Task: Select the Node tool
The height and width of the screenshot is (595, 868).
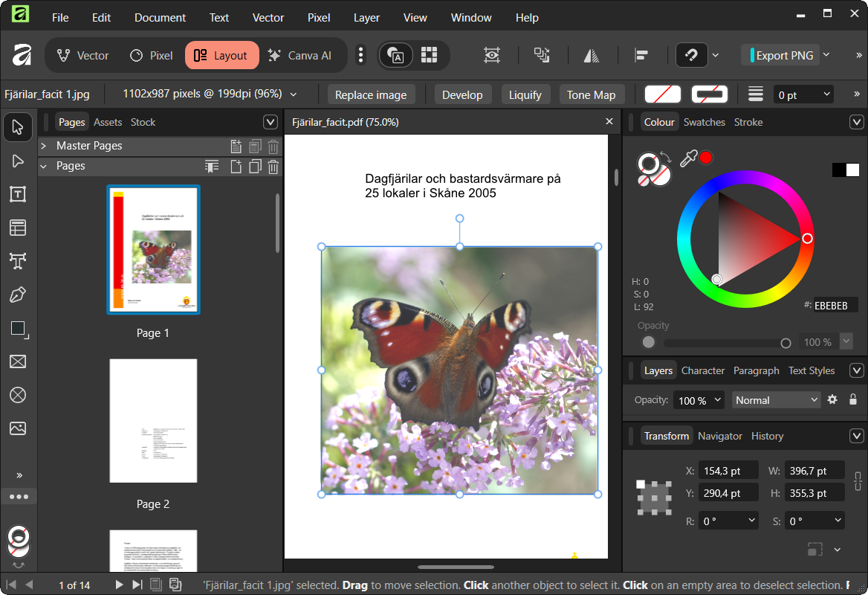Action: [18, 161]
